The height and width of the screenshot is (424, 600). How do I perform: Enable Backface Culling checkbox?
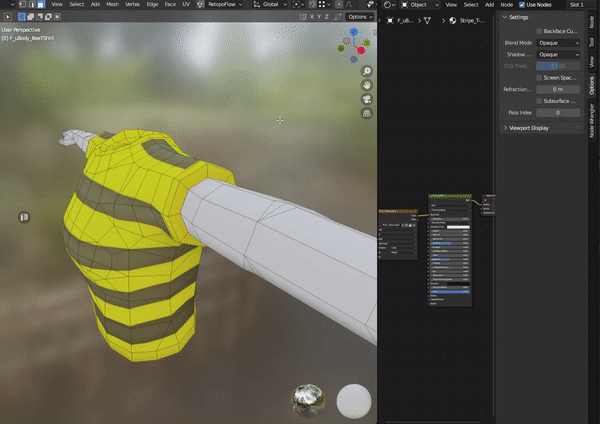[x=540, y=31]
